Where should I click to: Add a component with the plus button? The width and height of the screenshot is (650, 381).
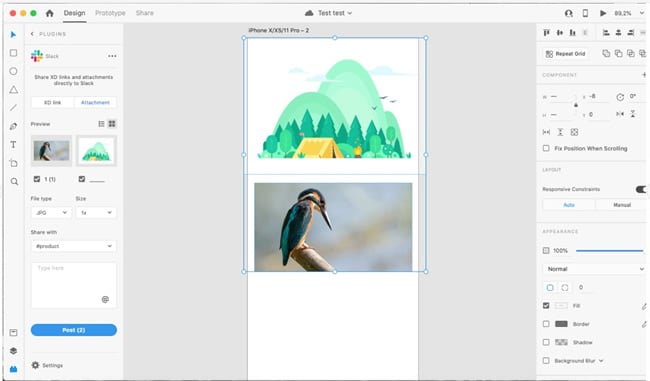644,75
